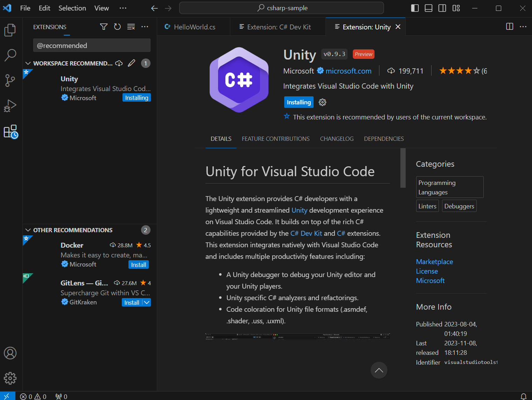Follow the C# Dev Kit link in description
Image resolution: width=532 pixels, height=400 pixels.
[x=306, y=233]
